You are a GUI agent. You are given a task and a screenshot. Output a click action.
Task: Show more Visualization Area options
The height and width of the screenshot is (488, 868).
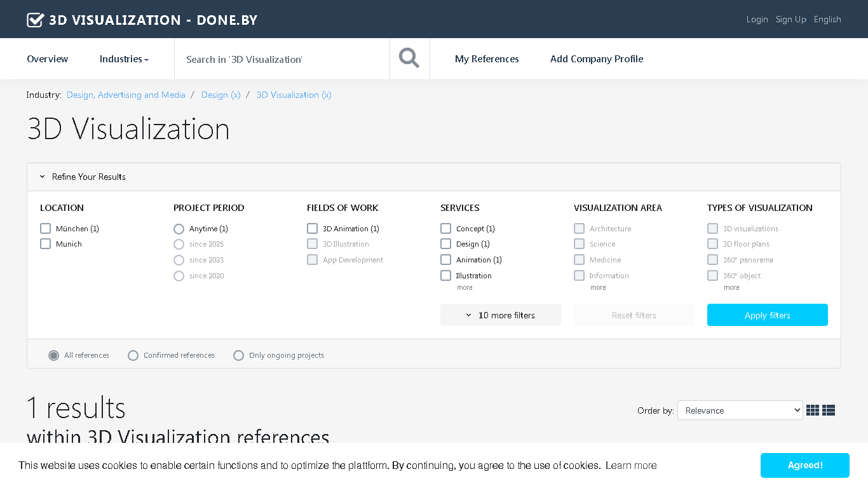coord(598,288)
